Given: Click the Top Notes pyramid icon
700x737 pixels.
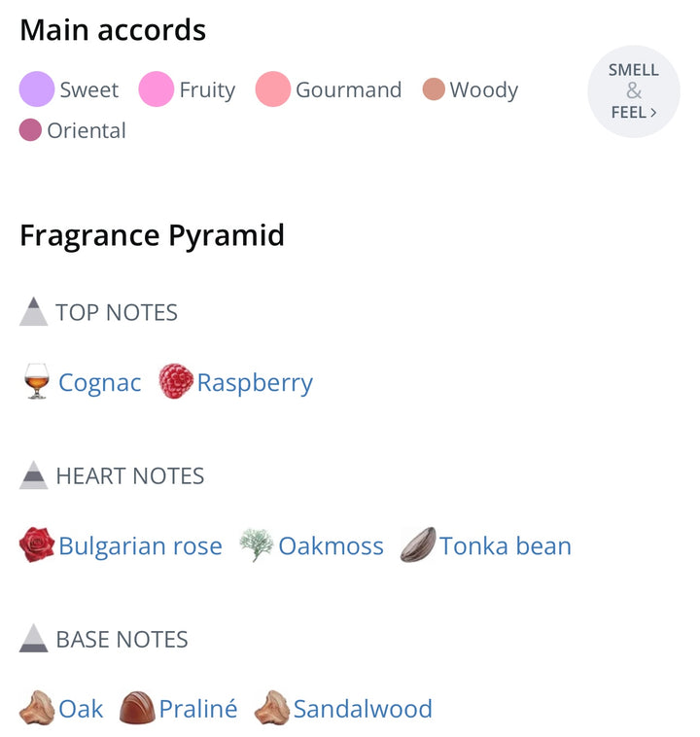Looking at the screenshot, I should pyautogui.click(x=34, y=312).
